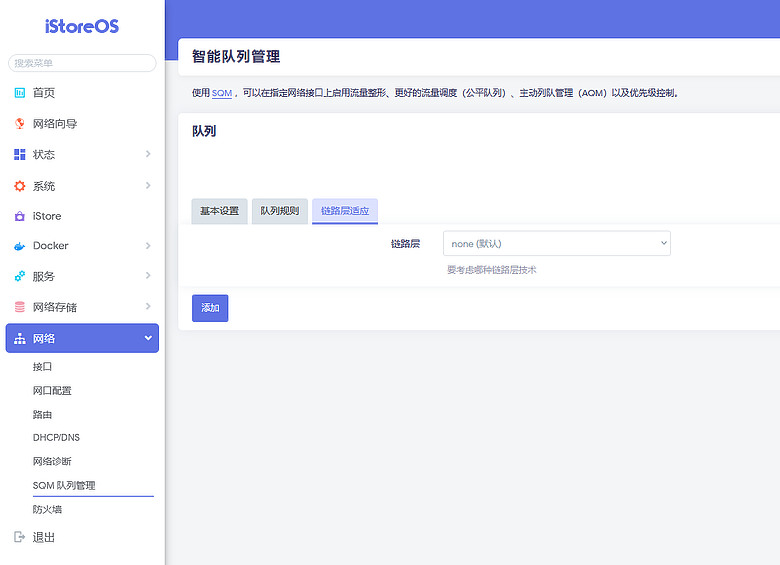This screenshot has width=780, height=565.
Task: Click the 首页 home icon
Action: [20, 93]
